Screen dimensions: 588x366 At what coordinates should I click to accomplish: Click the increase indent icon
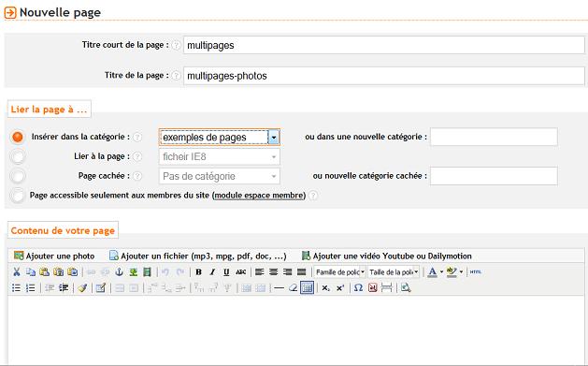tap(64, 288)
